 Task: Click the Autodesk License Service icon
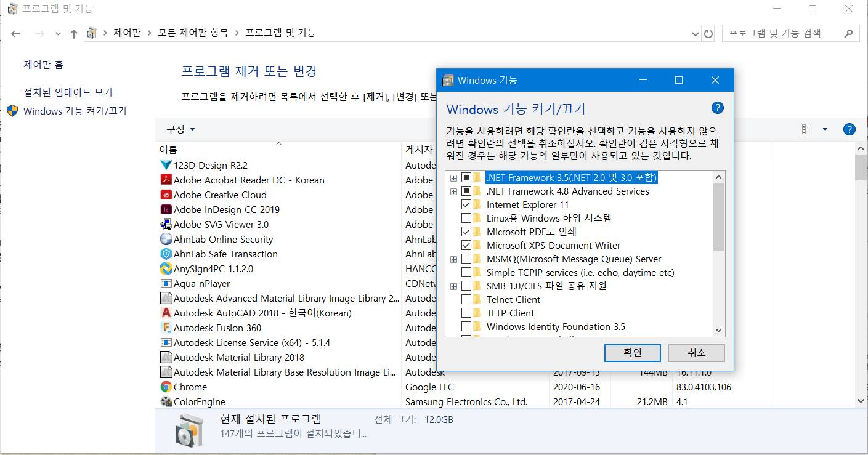(166, 342)
